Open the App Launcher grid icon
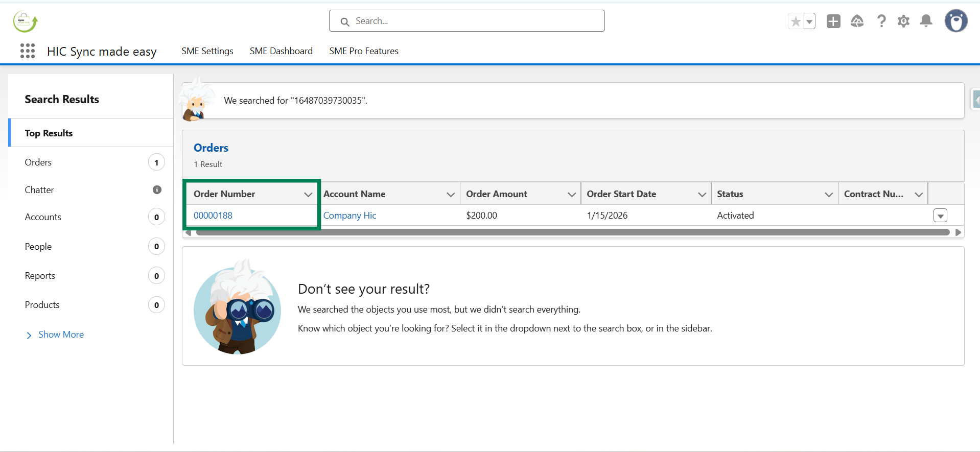The height and width of the screenshot is (452, 980). tap(28, 51)
